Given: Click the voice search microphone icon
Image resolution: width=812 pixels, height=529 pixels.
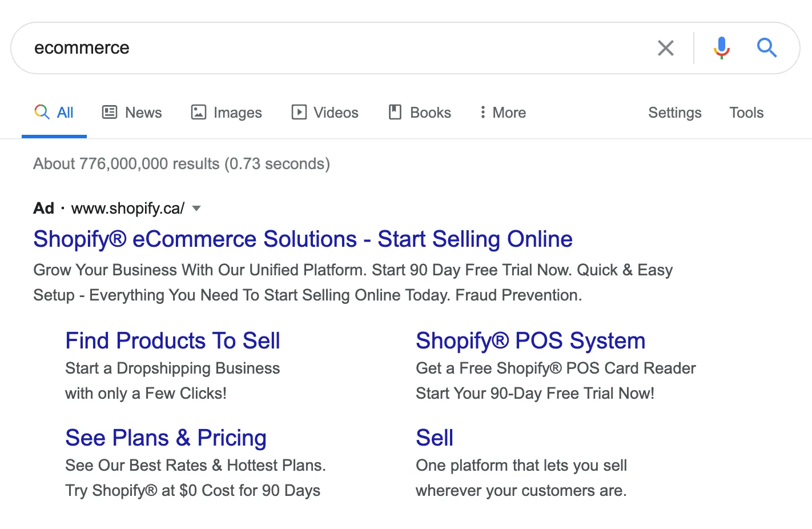Looking at the screenshot, I should (x=721, y=47).
